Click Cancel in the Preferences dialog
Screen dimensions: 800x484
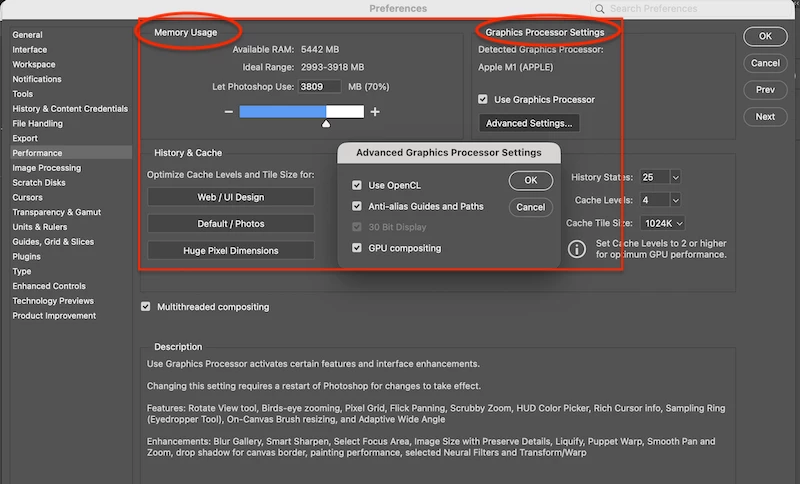point(765,63)
